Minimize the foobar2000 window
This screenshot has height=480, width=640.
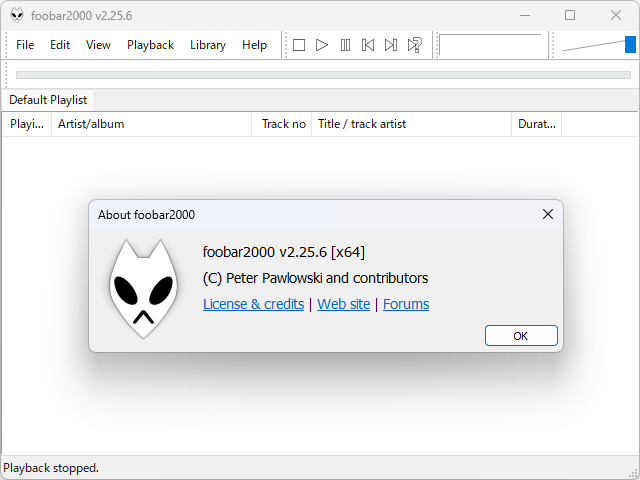(x=525, y=16)
